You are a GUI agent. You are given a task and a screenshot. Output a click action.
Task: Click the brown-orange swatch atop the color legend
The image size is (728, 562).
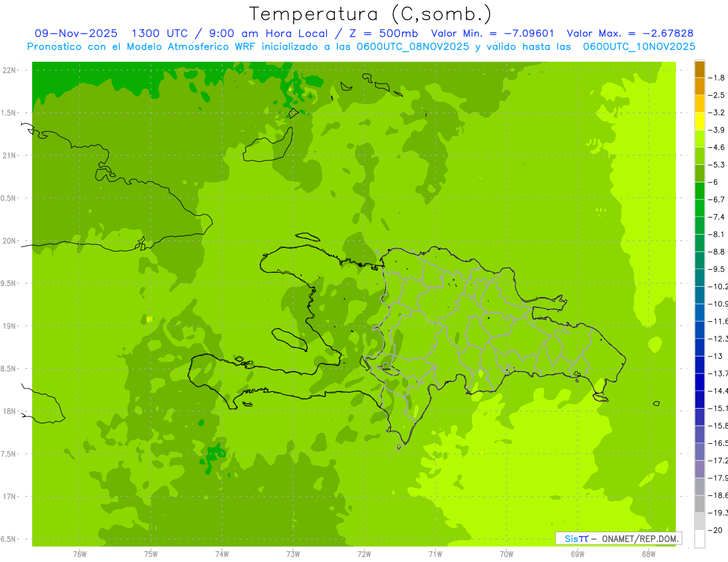(x=699, y=69)
